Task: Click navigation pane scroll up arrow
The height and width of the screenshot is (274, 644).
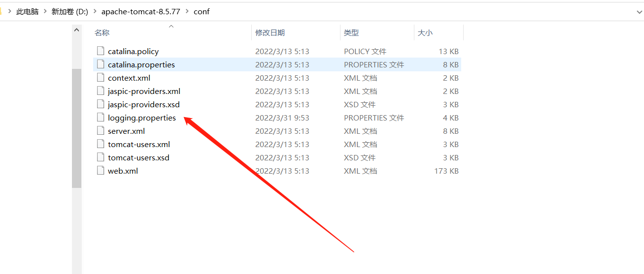Action: [x=76, y=30]
